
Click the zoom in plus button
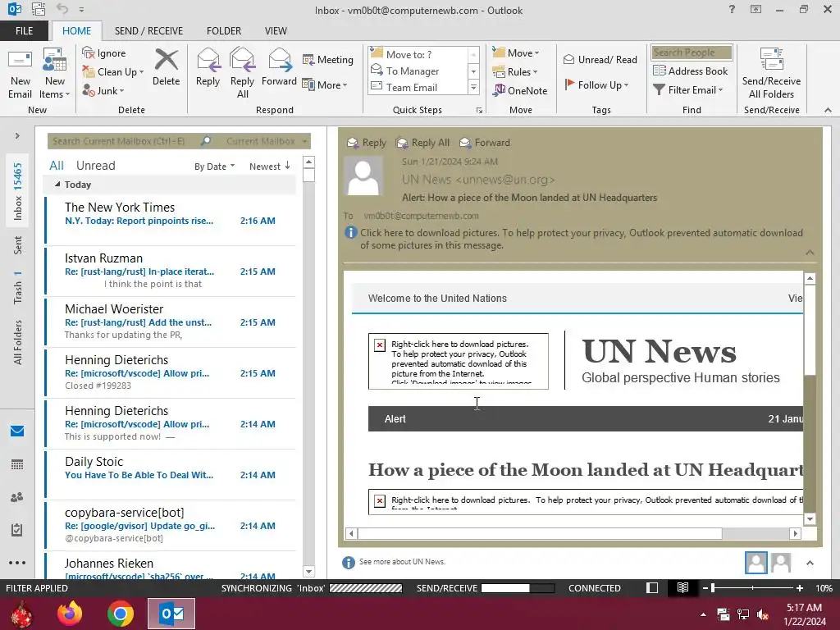point(799,588)
